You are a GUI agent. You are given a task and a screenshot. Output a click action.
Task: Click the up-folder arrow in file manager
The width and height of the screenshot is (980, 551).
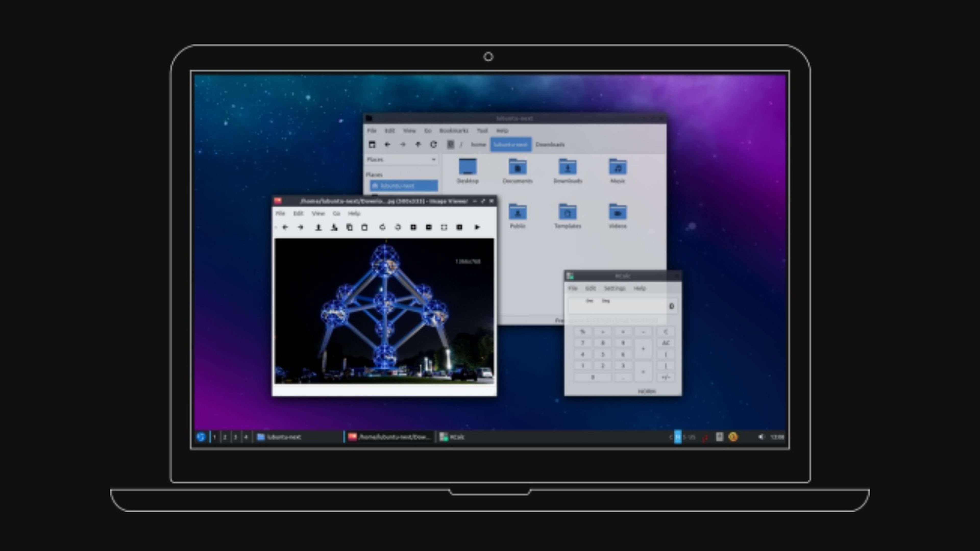pyautogui.click(x=418, y=144)
